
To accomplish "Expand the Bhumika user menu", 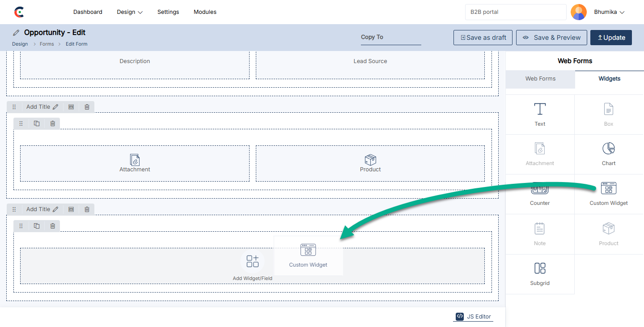I will tap(609, 12).
